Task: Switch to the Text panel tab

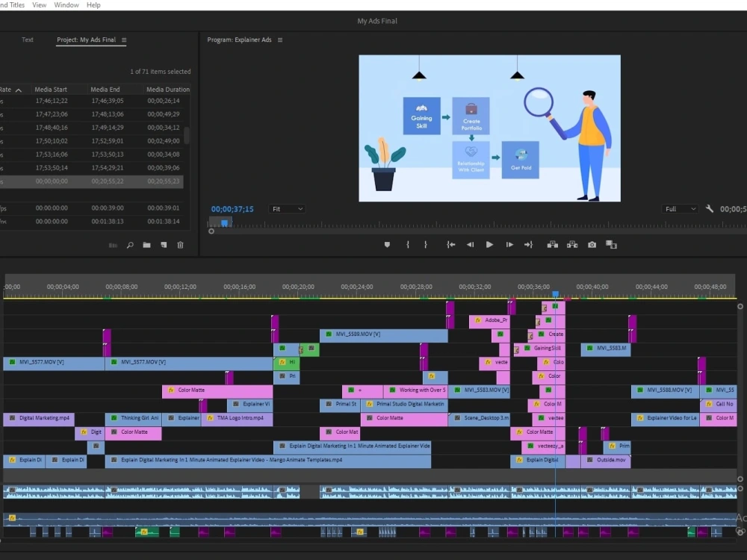Action: click(28, 40)
